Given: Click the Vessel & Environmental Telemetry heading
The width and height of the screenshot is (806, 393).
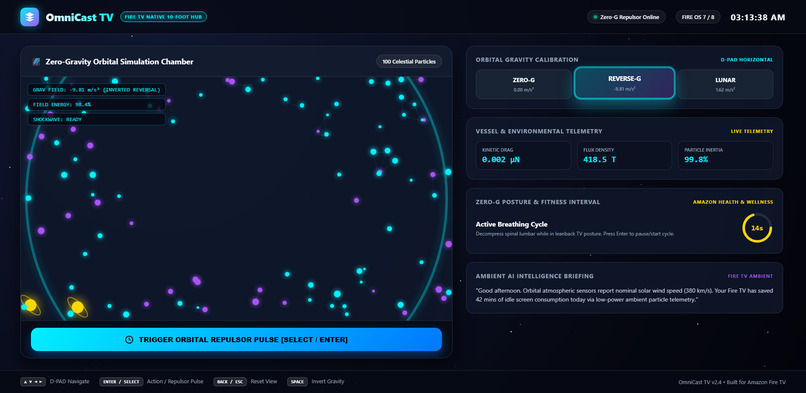Looking at the screenshot, I should (539, 131).
